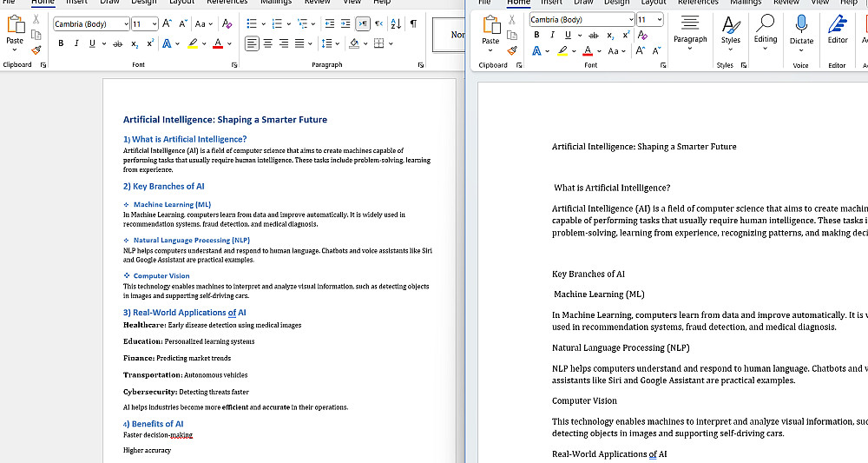The width and height of the screenshot is (868, 463).
Task: Click Copy icon in right window
Action: pyautogui.click(x=512, y=36)
